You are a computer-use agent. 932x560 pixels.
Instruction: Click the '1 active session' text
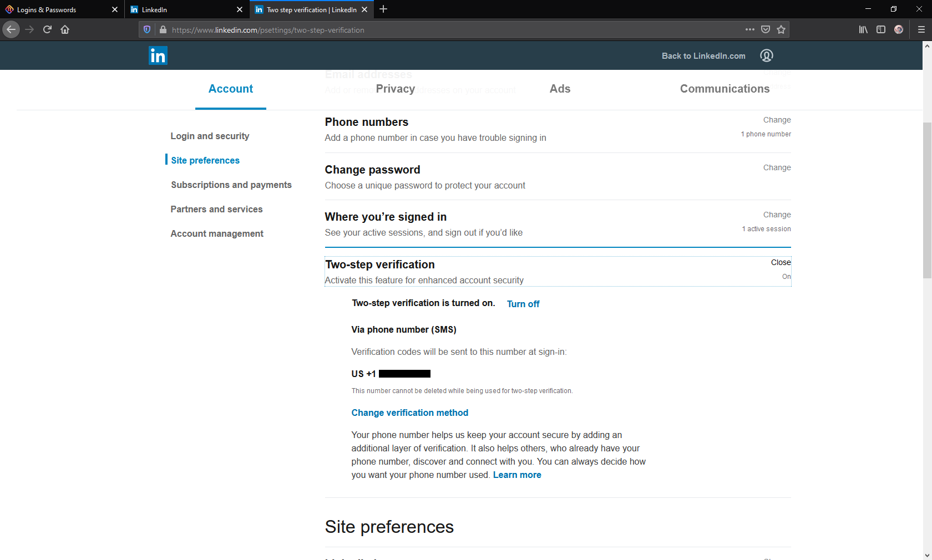pyautogui.click(x=766, y=229)
